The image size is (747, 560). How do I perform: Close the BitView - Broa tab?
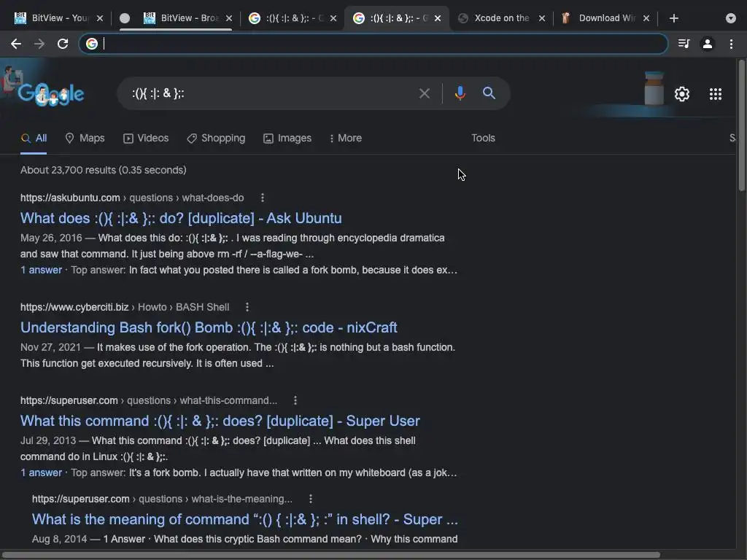[x=229, y=18]
